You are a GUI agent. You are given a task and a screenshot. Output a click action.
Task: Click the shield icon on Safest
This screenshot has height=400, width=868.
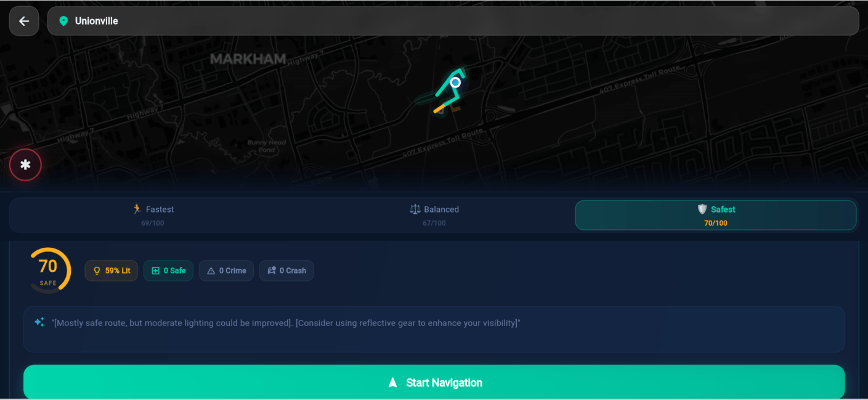702,209
